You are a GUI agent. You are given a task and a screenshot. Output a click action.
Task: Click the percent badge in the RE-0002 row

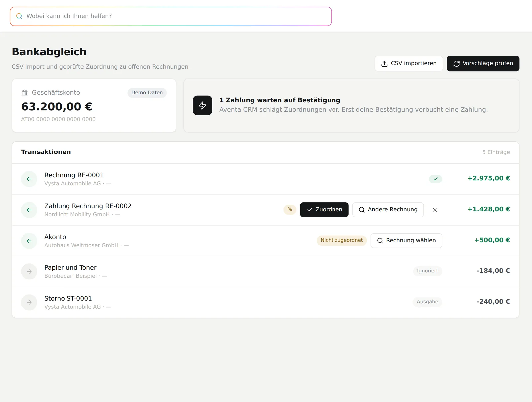click(290, 209)
